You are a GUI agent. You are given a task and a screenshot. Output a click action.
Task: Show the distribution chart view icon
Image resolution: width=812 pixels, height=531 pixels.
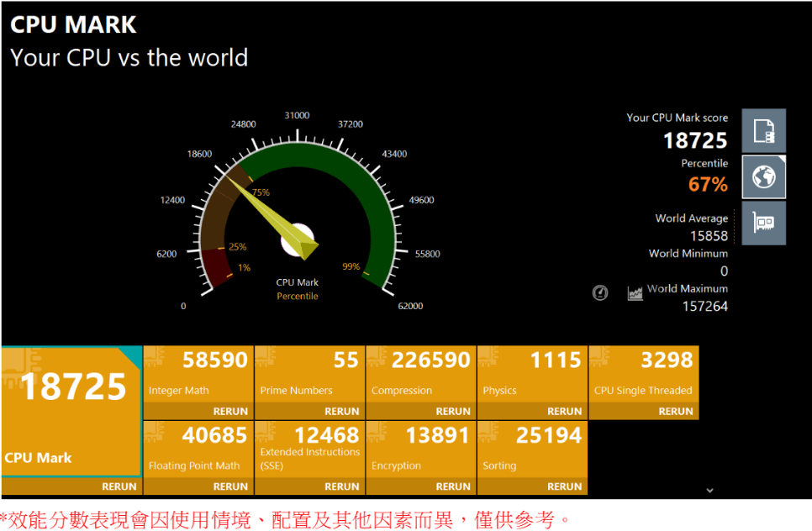pos(635,292)
